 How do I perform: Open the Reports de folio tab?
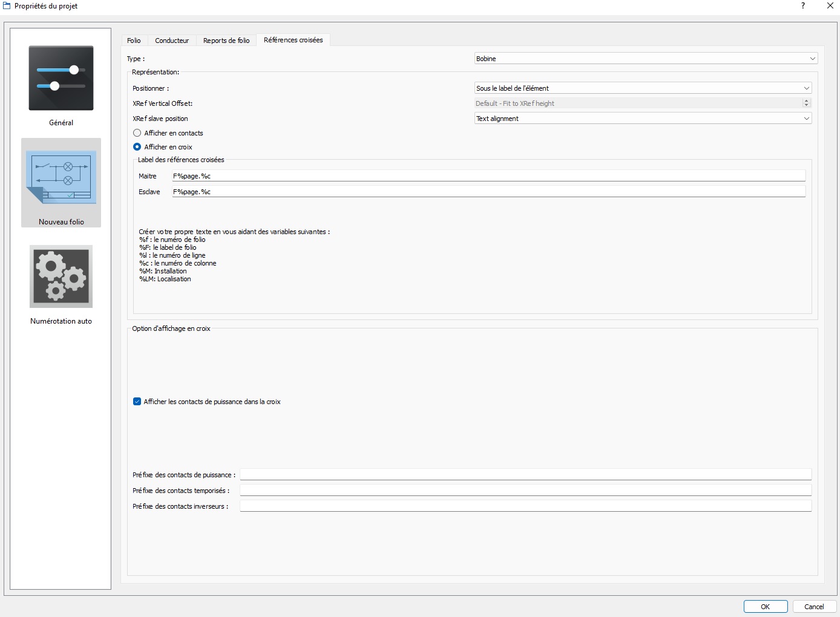(x=226, y=41)
